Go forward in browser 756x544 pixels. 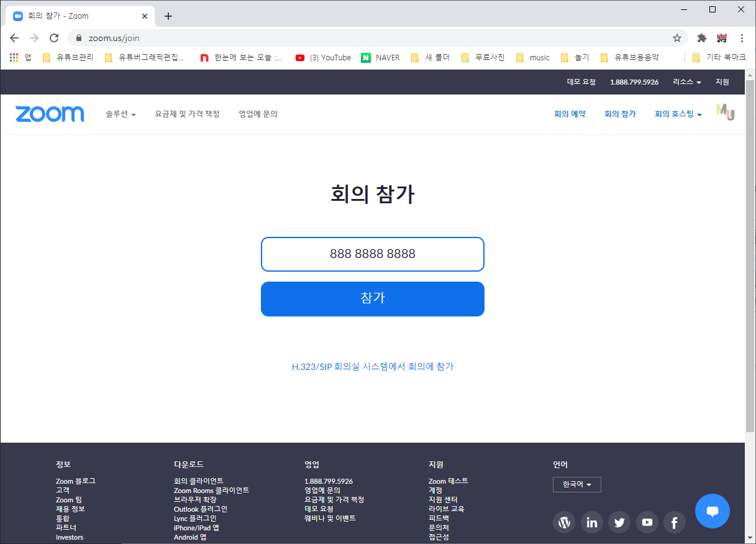click(x=34, y=38)
